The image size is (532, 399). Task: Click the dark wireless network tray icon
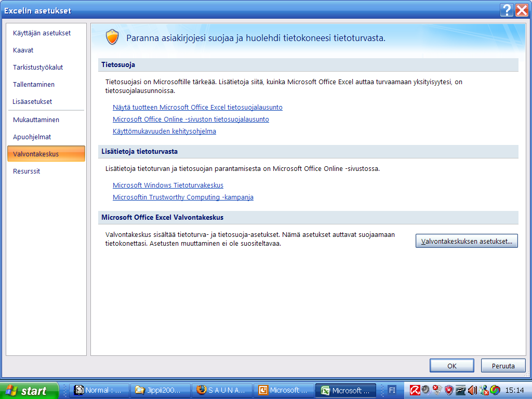[461, 390]
